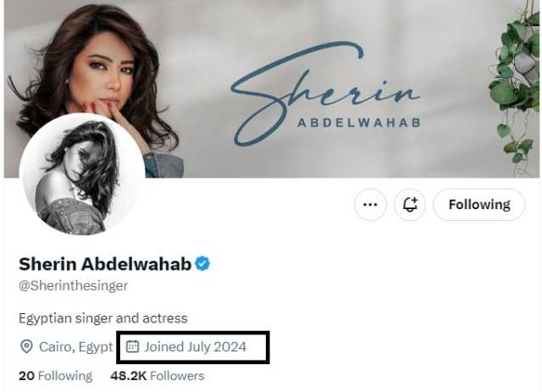Screen dimensions: 542x392
Task: Open the Sherin Abdelwahab banner header image
Action: coord(271,89)
